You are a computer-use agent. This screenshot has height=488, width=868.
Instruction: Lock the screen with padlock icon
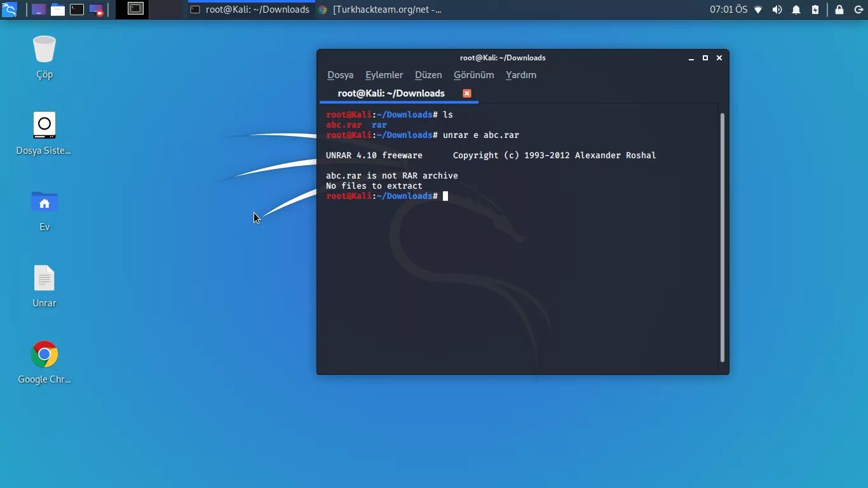point(839,10)
